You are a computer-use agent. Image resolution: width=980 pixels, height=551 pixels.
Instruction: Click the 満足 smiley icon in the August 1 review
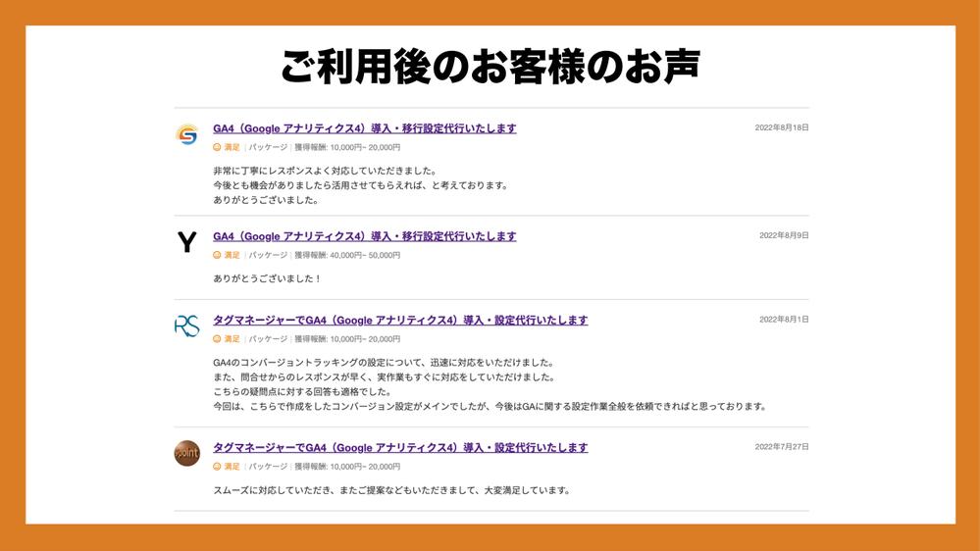click(217, 338)
